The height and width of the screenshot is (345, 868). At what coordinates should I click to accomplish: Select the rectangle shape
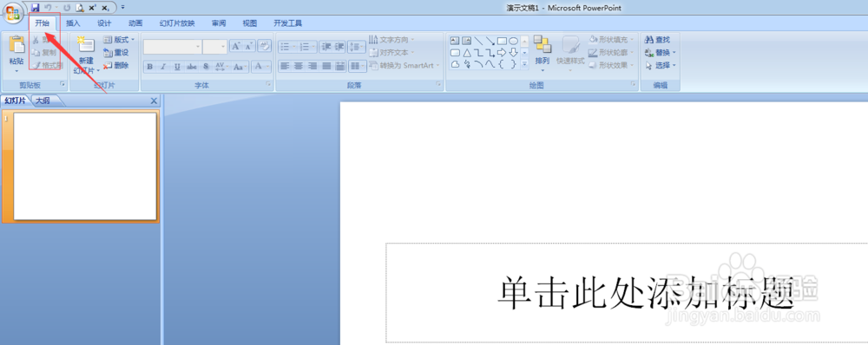point(502,41)
